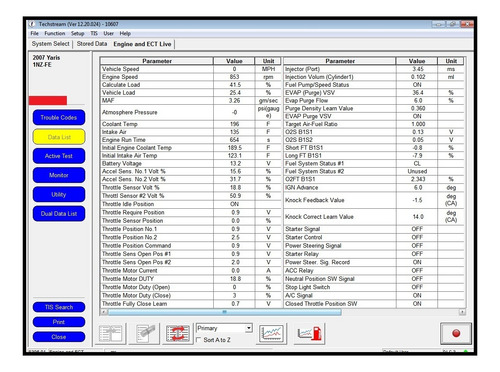Image resolution: width=500 pixels, height=372 pixels.
Task: Select the Vehicle Speed row
Action: point(191,69)
